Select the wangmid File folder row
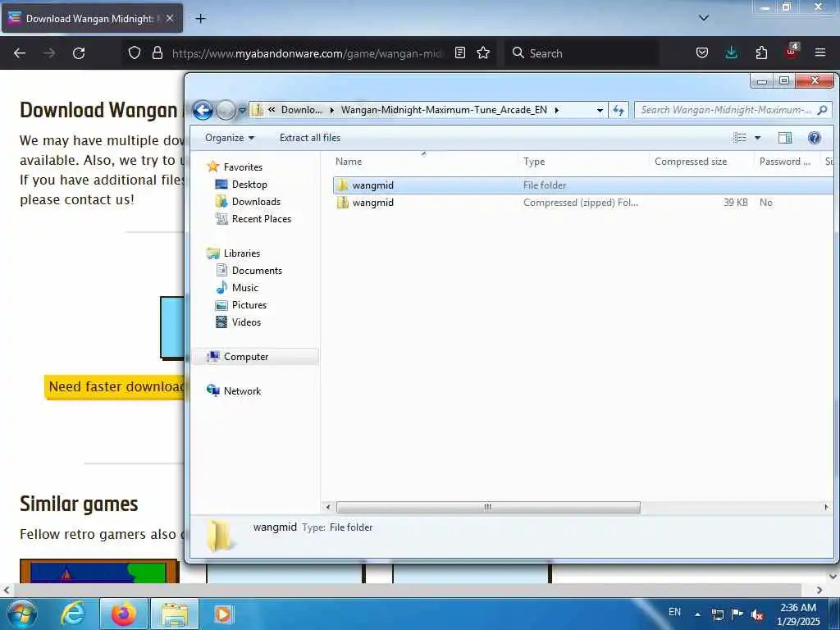 coord(583,185)
